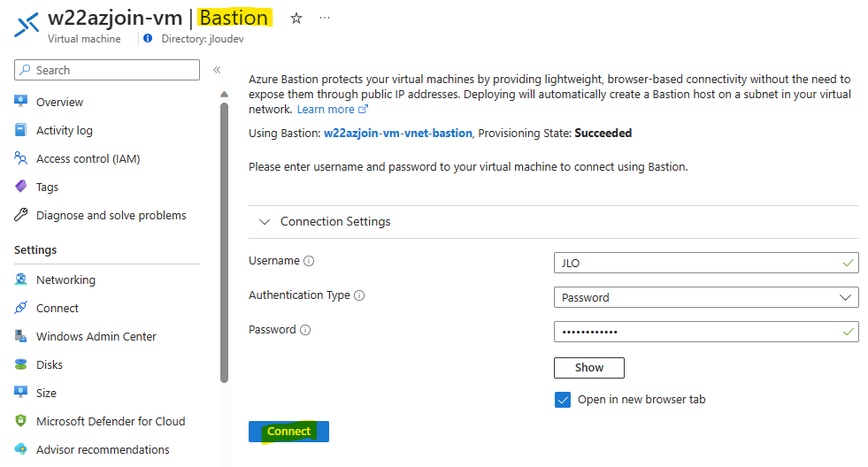The width and height of the screenshot is (868, 467).
Task: Click the Settings section heading
Action: tap(35, 249)
